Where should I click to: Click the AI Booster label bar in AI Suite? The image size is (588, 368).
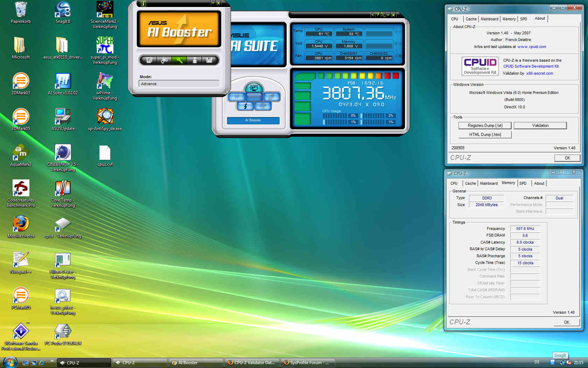pos(253,120)
